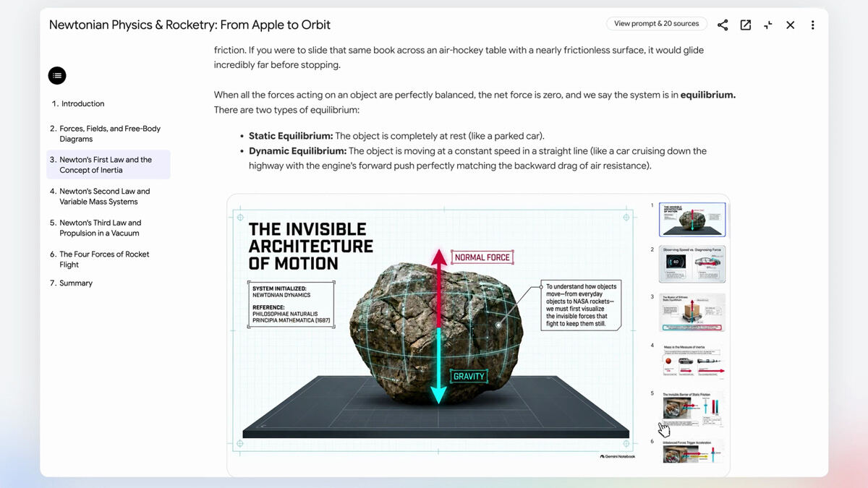Screen dimensions: 868x488
Task: Click the share icon in header
Action: coord(723,25)
